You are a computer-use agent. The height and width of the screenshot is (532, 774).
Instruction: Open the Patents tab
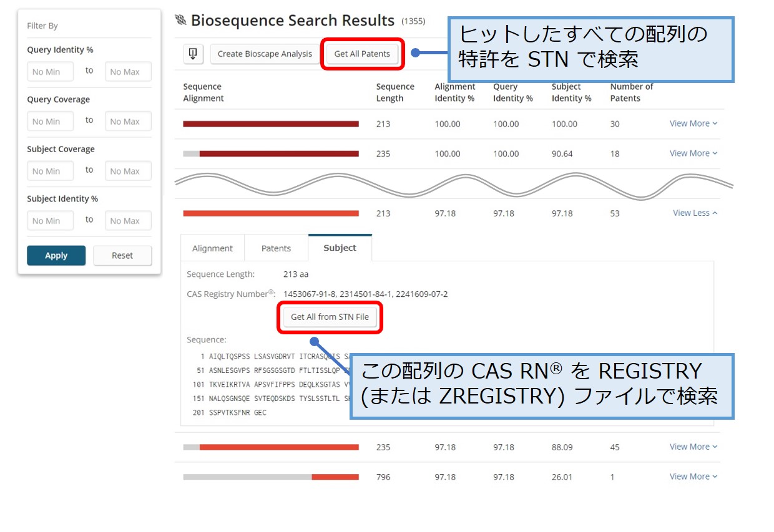[x=277, y=248]
